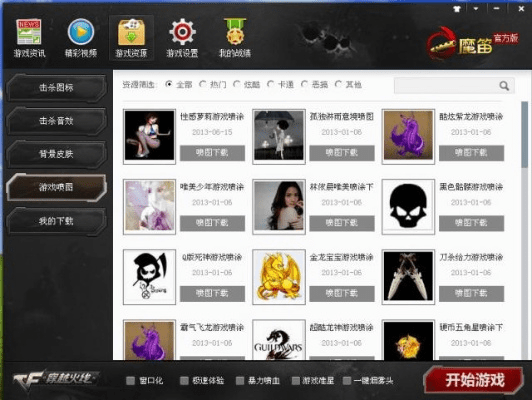Open the 孤独淋雨 umbrella thumbnail
Viewport: 532px width, 400px height.
(x=279, y=136)
